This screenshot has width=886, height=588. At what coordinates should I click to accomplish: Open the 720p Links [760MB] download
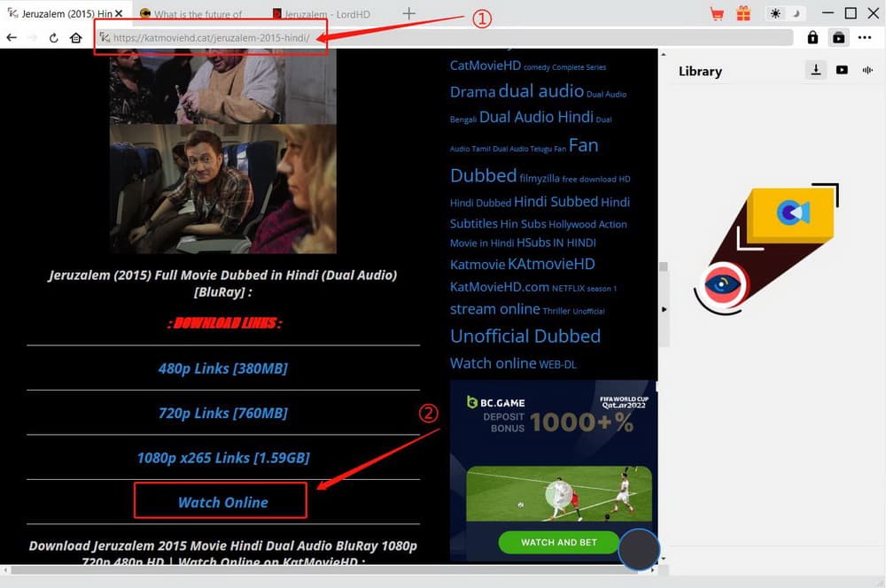click(x=222, y=413)
